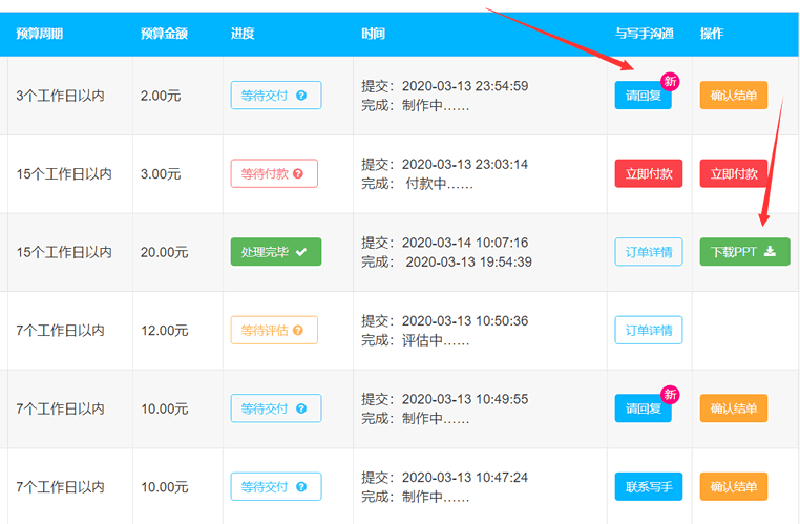Click the 进度 column header
This screenshot has width=800, height=524.
click(x=242, y=34)
